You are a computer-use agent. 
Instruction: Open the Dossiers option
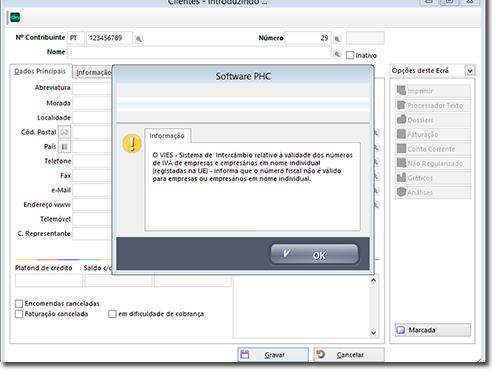tap(433, 120)
